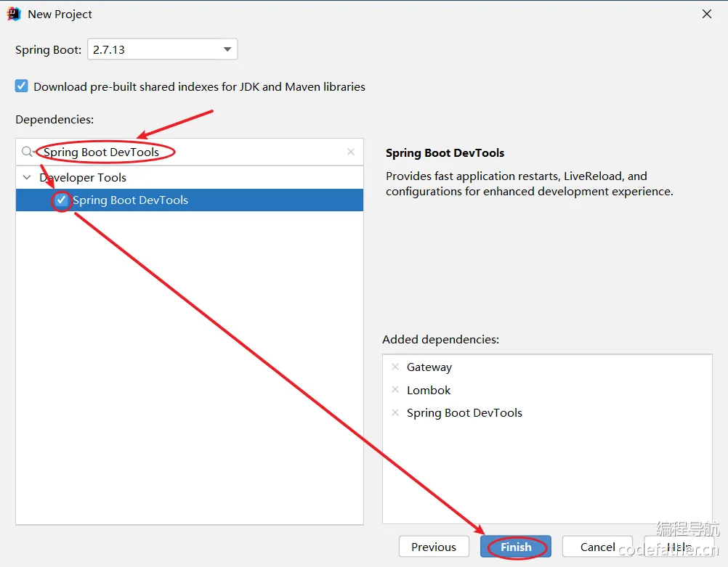This screenshot has width=728, height=567.
Task: Go back with the Previous button
Action: 434,547
